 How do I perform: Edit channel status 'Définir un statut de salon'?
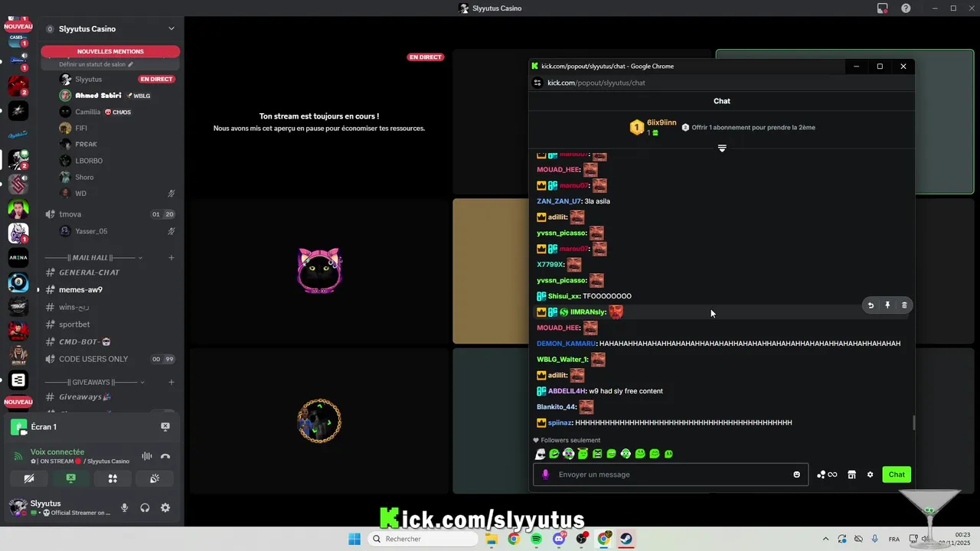pos(96,64)
